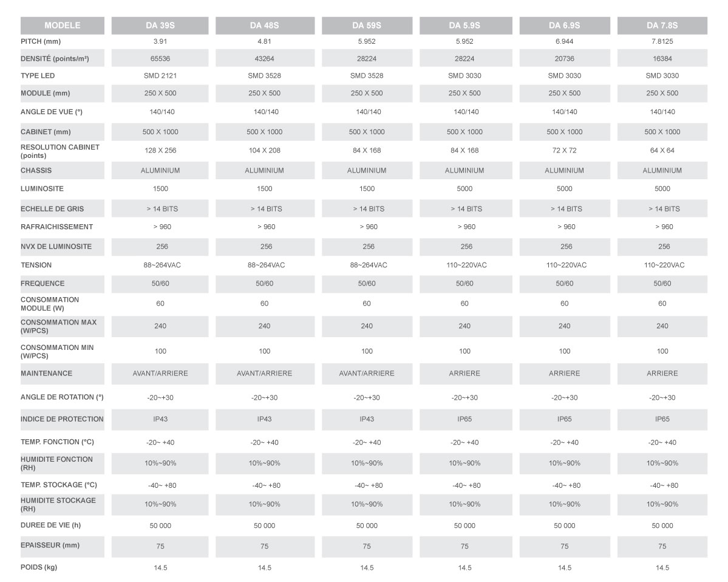
Task: Select the LUMINOSITE row label
Action: (x=43, y=188)
